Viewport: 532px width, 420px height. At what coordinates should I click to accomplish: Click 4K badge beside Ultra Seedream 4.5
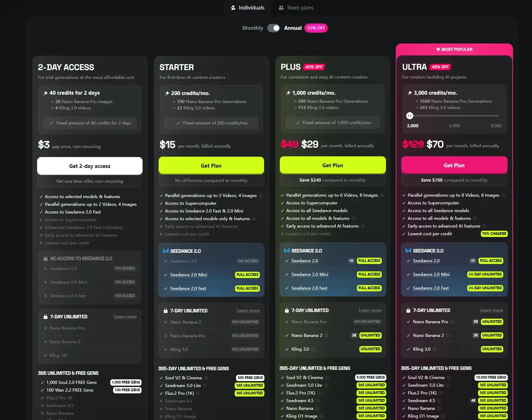(473, 401)
